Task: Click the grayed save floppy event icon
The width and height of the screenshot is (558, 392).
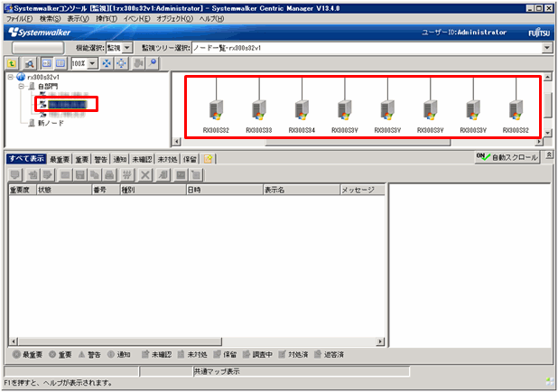Action: tap(80, 174)
